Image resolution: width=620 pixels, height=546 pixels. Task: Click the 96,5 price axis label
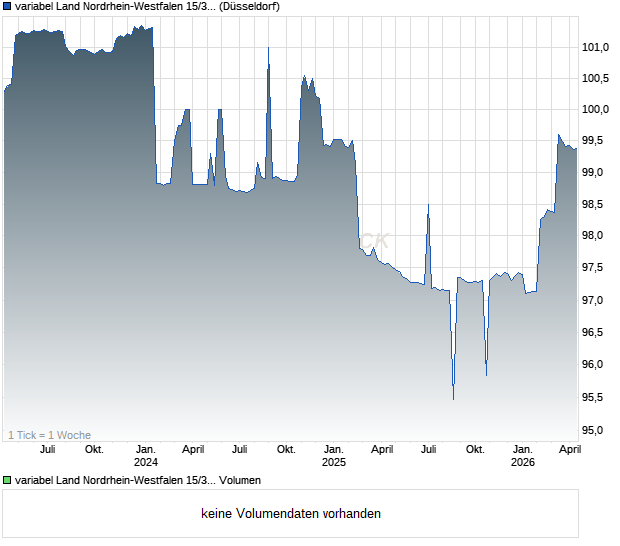tap(596, 332)
